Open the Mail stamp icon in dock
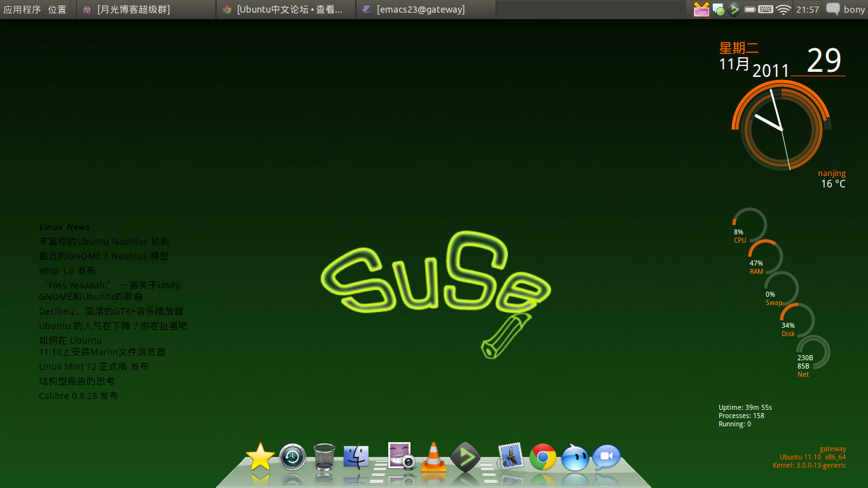Image resolution: width=868 pixels, height=488 pixels. [510, 456]
